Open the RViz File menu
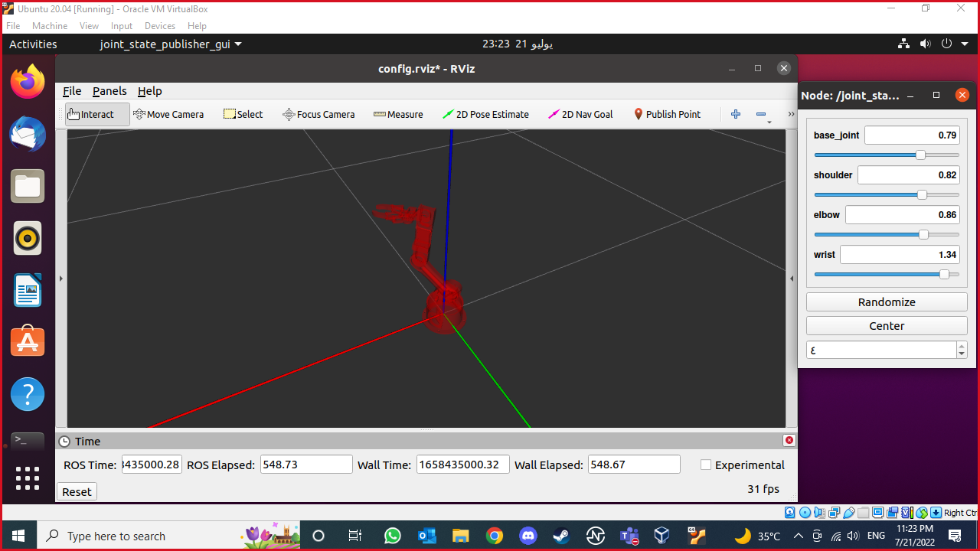980x551 pixels. pos(72,91)
